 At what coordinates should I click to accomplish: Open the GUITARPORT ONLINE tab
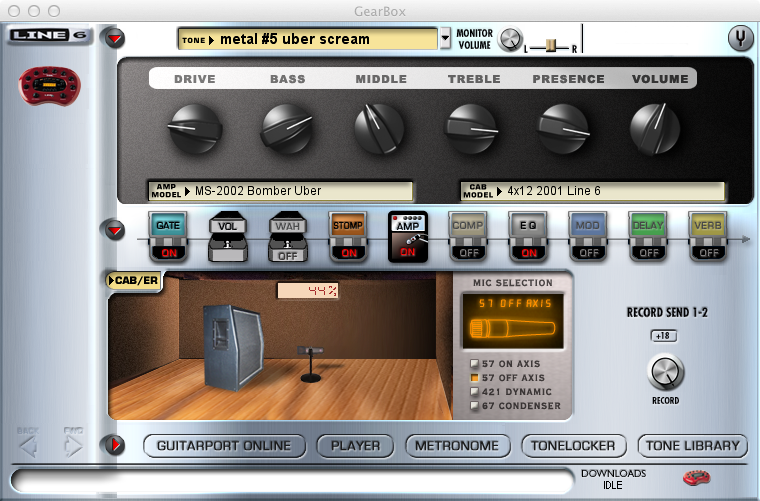click(224, 446)
